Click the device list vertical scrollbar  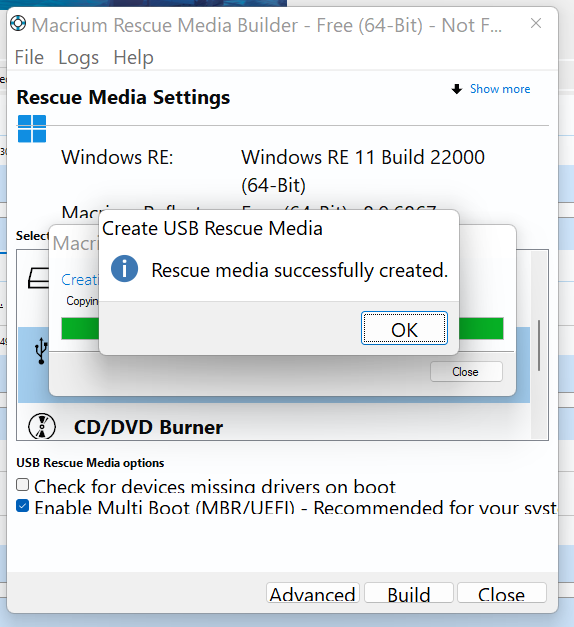coord(539,345)
